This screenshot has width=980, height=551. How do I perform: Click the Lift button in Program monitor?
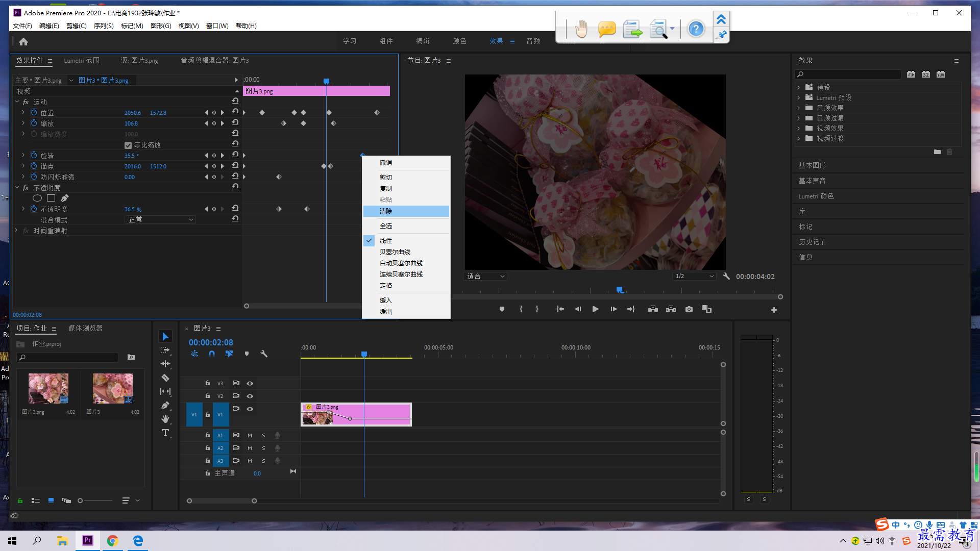click(653, 309)
